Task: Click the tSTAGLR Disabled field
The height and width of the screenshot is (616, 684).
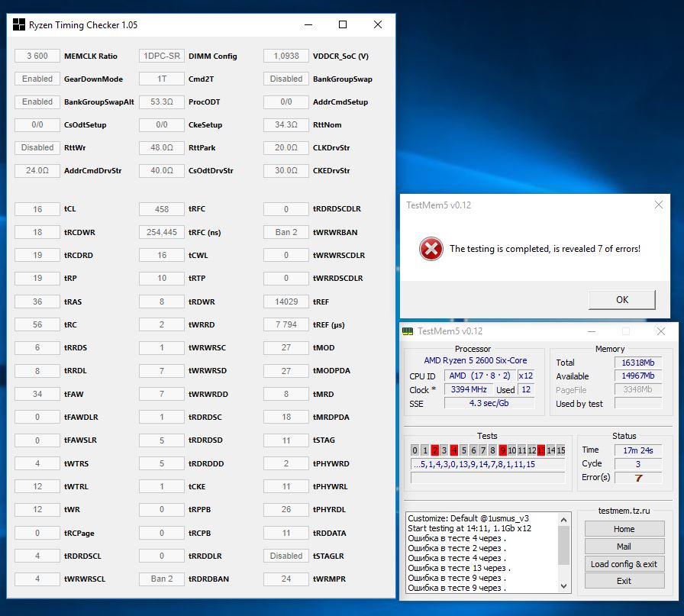Action: pos(286,556)
